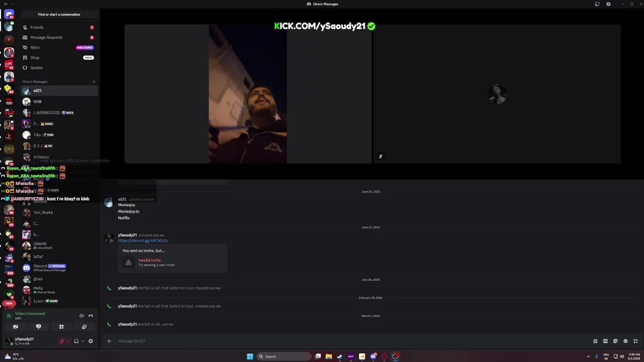Toggle deafen headphones icon
This screenshot has width=644, height=362.
(x=76, y=341)
